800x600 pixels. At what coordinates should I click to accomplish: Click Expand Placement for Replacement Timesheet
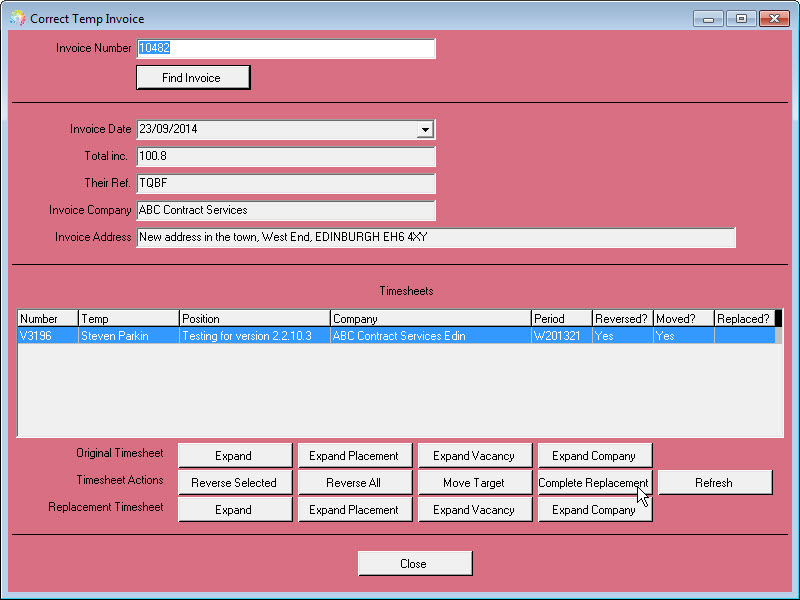click(355, 510)
